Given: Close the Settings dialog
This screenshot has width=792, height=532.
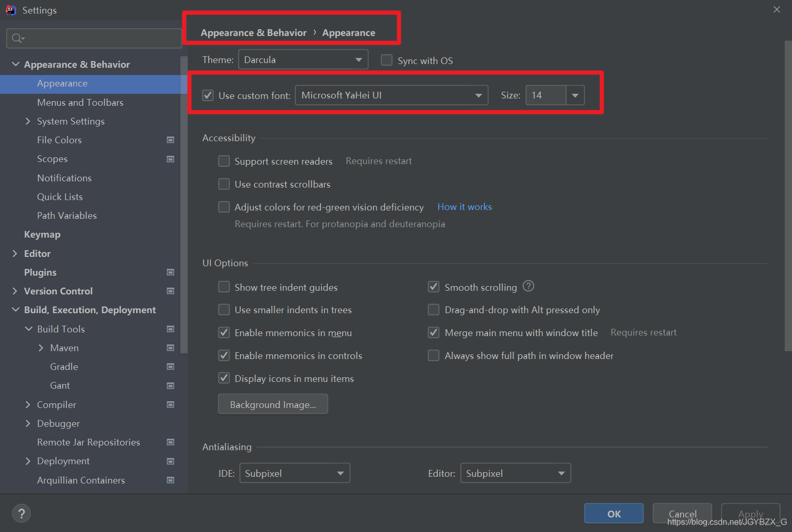Looking at the screenshot, I should 777,9.
